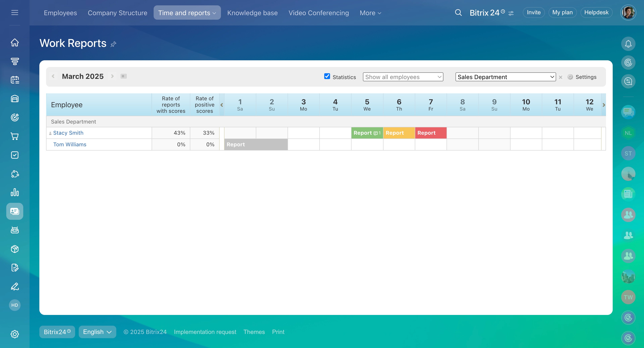Viewport: 644px width, 348px height.
Task: Click the Invite button
Action: click(534, 13)
